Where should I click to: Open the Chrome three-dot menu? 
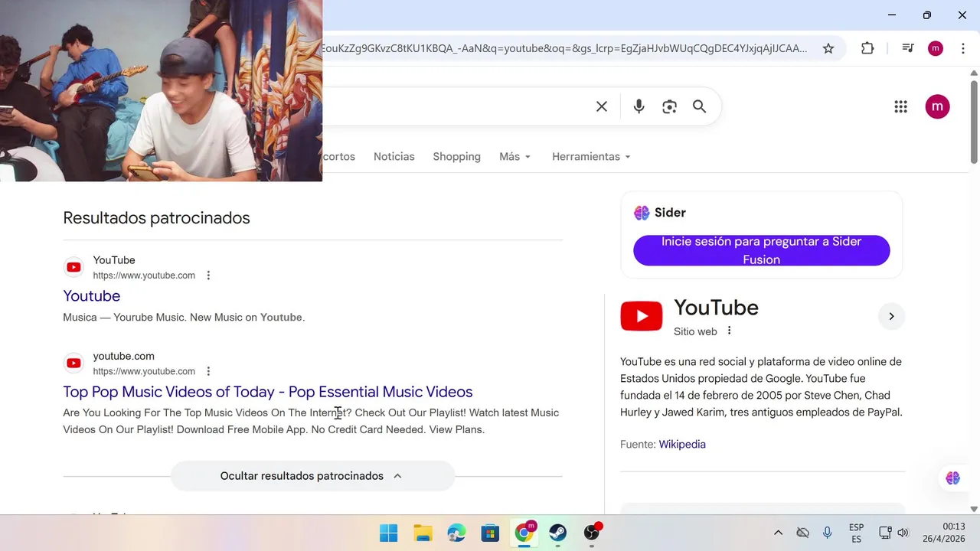(963, 48)
